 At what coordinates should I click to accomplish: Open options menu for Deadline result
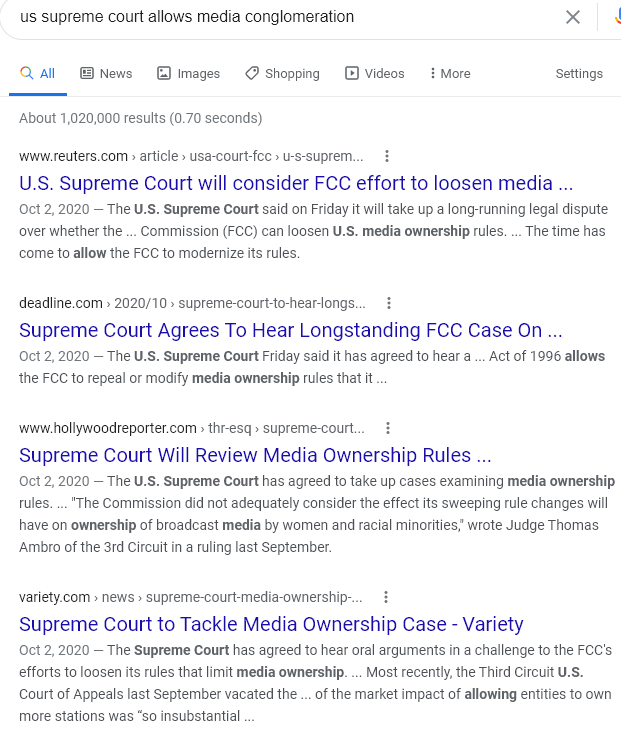(x=388, y=303)
